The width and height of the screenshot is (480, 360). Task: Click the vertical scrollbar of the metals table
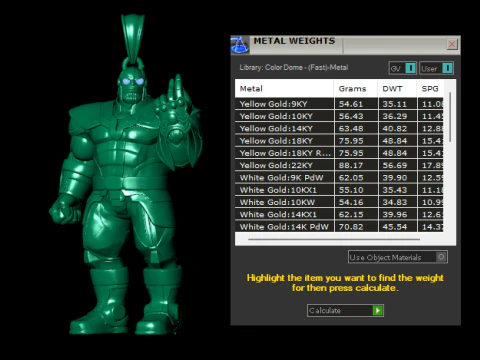pos(450,117)
